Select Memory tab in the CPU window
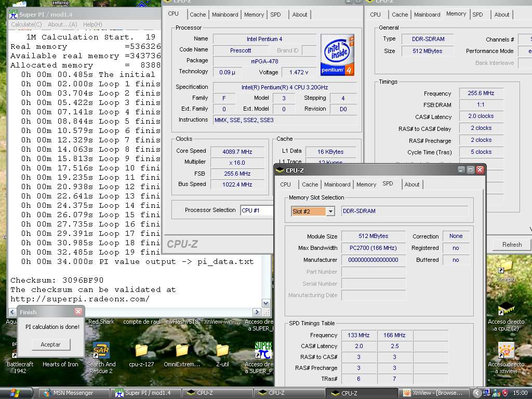The width and height of the screenshot is (532, 399). point(254,15)
